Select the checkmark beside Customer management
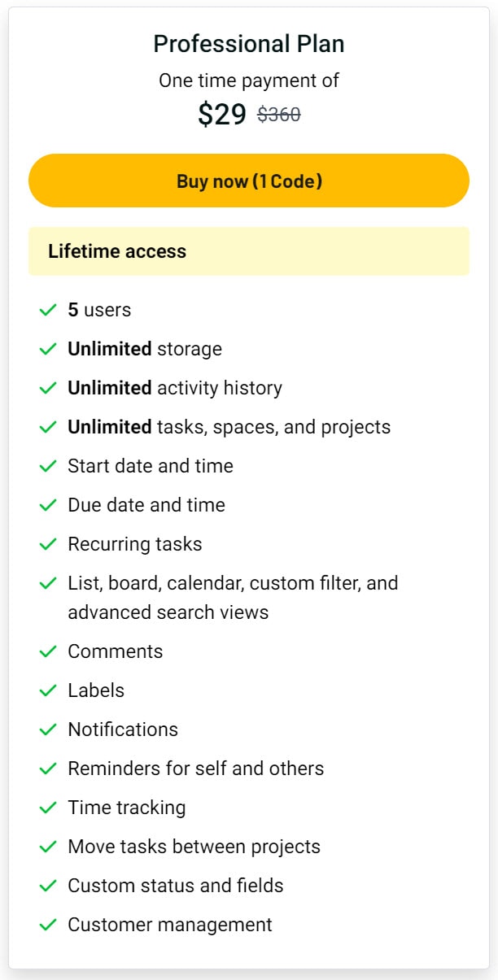The height and width of the screenshot is (980, 498). pyautogui.click(x=48, y=925)
